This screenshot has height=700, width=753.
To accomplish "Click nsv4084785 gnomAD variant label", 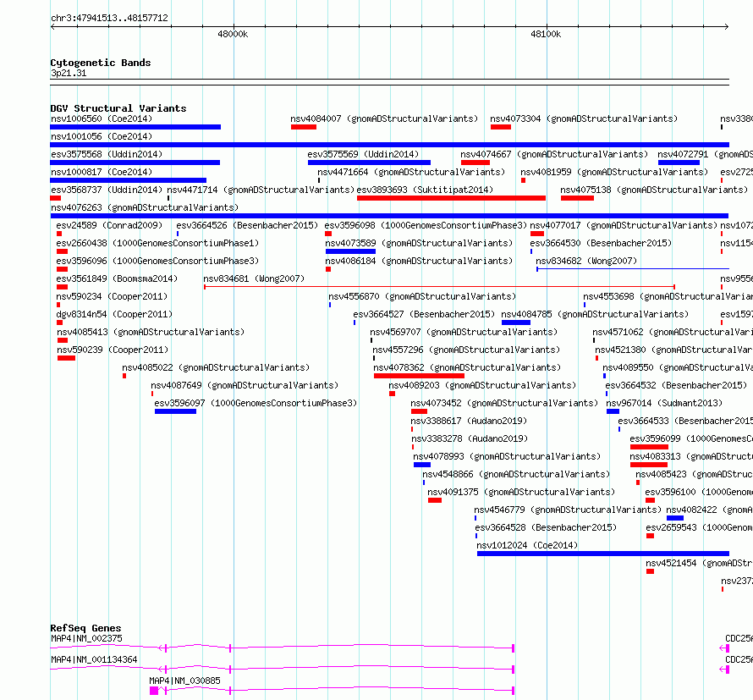I will tap(595, 314).
